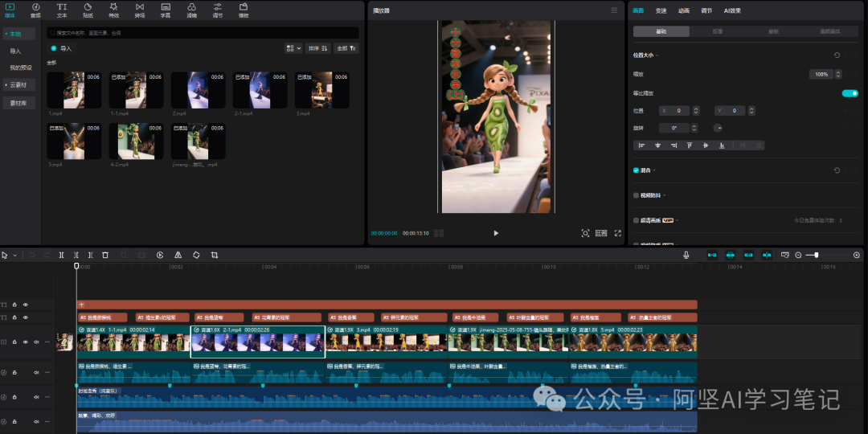The width and height of the screenshot is (868, 434).
Task: Click the reverse playback icon in timeline toolbar
Action: [159, 256]
